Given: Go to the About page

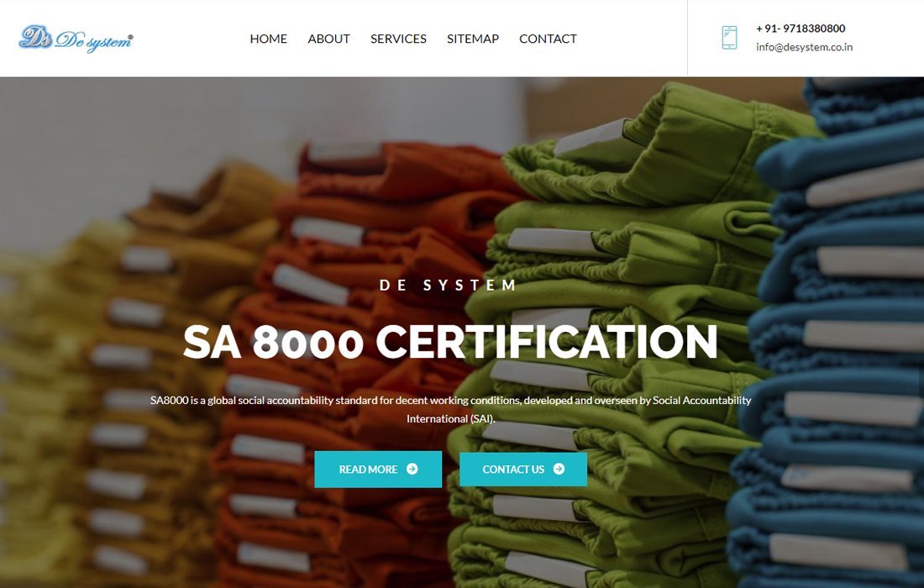Looking at the screenshot, I should (x=328, y=39).
